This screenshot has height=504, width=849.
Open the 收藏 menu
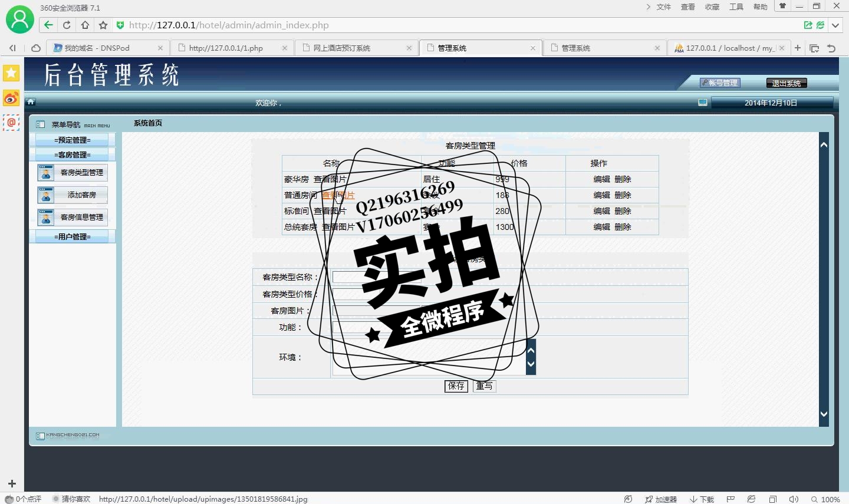click(712, 7)
